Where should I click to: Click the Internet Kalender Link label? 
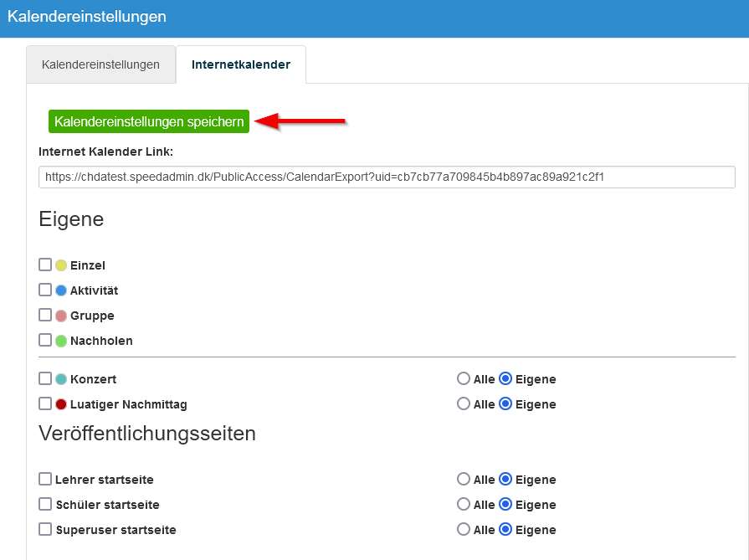105,152
